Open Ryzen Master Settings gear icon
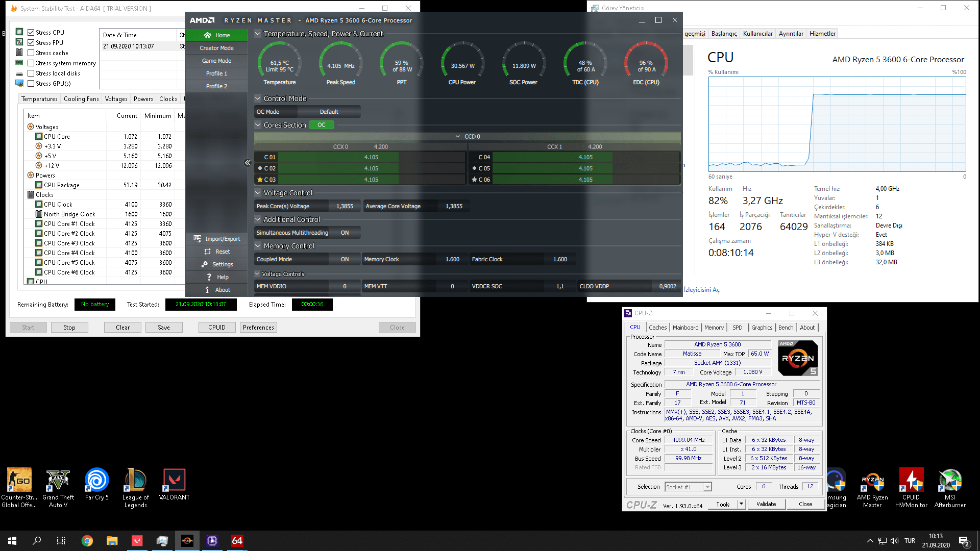This screenshot has width=980, height=551. 204,264
